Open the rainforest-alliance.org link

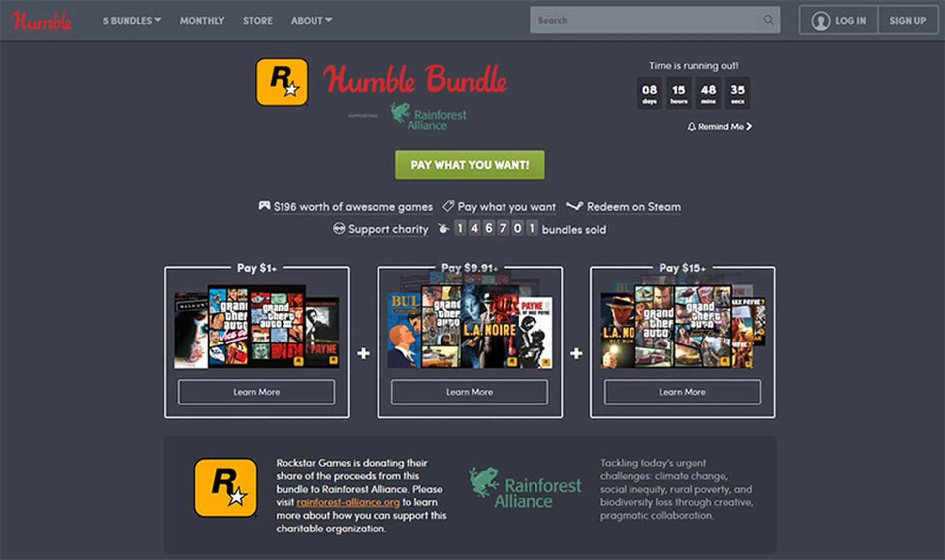(348, 502)
